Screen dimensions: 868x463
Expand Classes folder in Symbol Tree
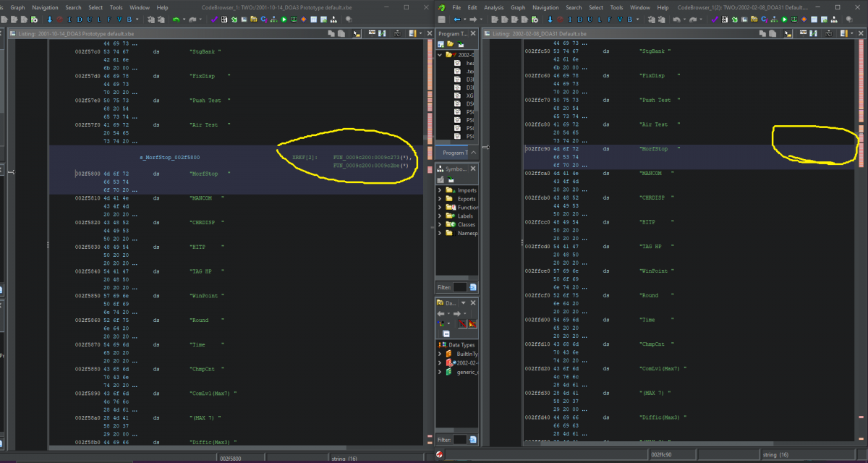click(x=439, y=224)
